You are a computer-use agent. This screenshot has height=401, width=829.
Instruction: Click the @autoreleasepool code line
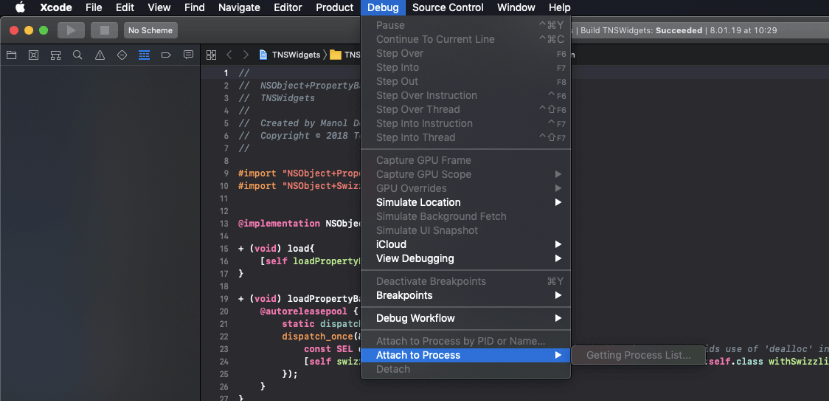point(309,311)
